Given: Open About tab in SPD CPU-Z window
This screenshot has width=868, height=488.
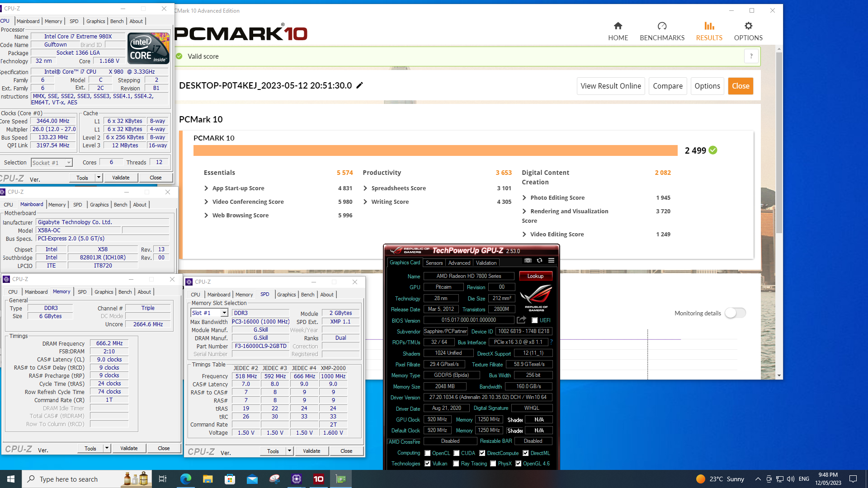Looking at the screenshot, I should tap(327, 295).
